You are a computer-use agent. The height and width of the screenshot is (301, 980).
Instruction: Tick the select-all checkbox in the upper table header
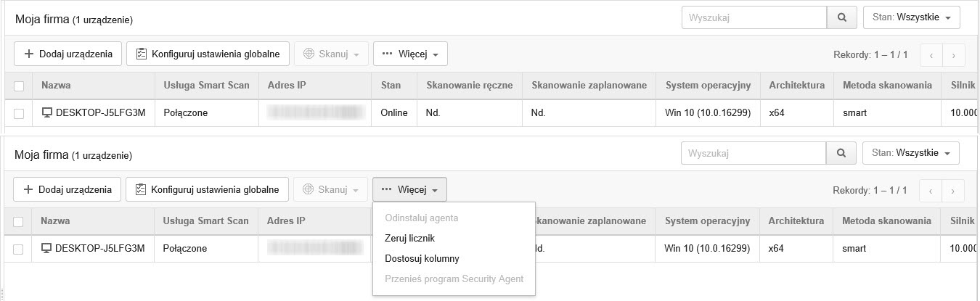click(19, 86)
